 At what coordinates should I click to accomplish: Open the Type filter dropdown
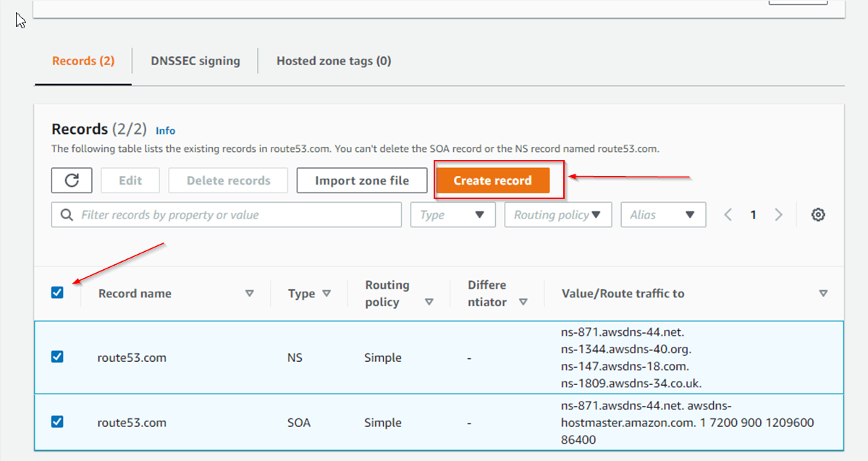tap(452, 215)
